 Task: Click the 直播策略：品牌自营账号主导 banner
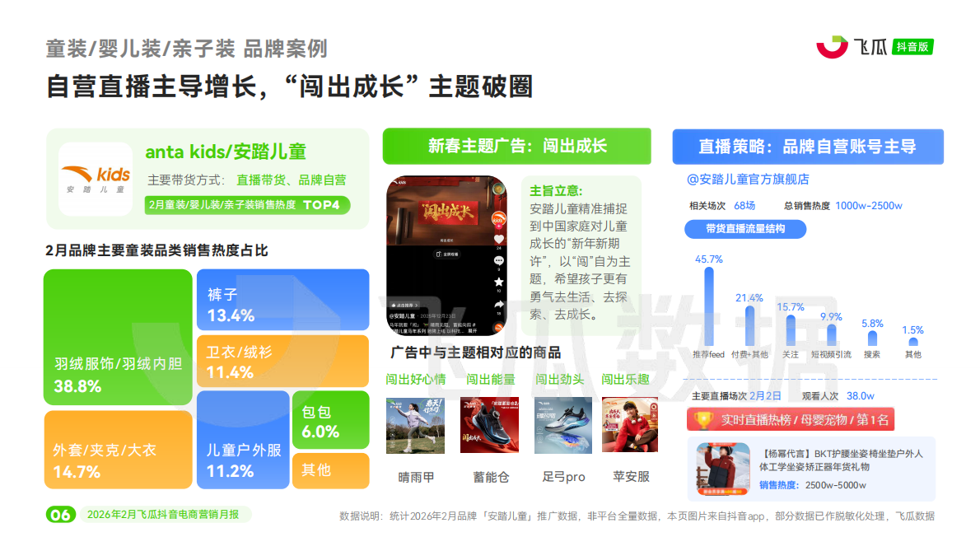pos(808,147)
